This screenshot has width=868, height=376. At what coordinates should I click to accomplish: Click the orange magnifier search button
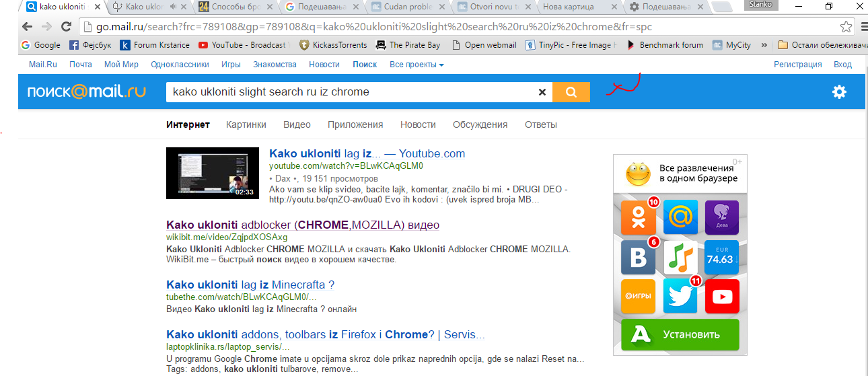pyautogui.click(x=571, y=92)
